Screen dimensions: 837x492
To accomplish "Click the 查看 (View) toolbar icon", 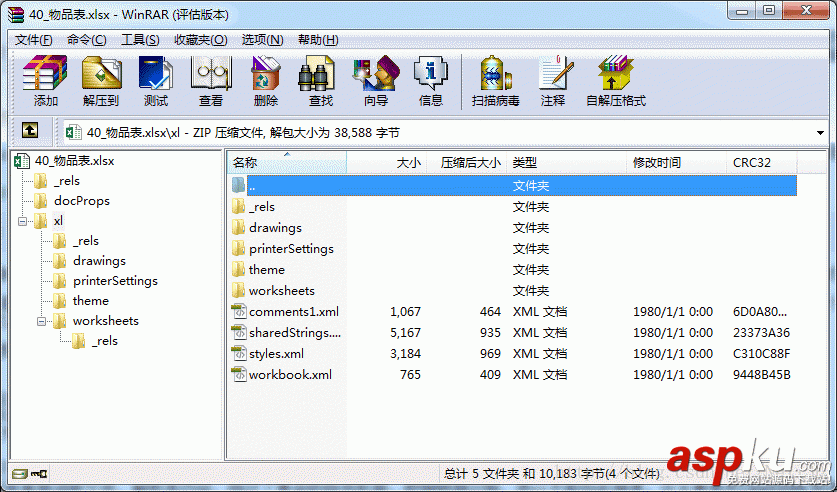I will tap(211, 73).
